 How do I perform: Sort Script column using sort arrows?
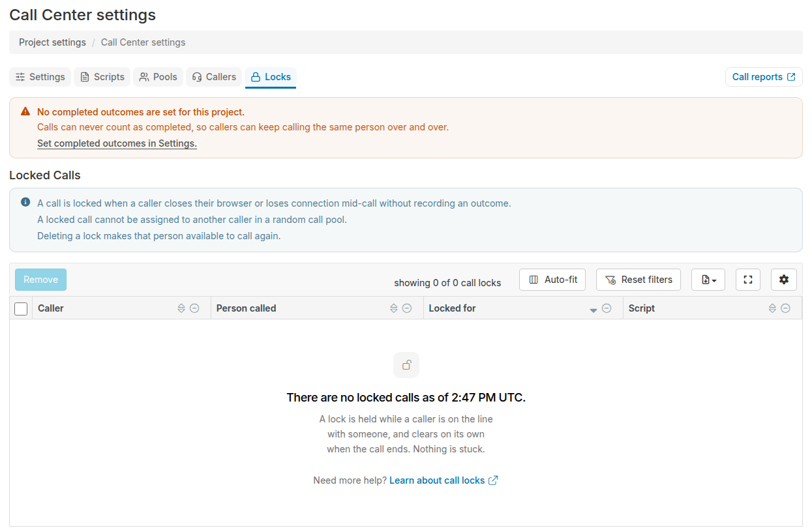pyautogui.click(x=772, y=308)
